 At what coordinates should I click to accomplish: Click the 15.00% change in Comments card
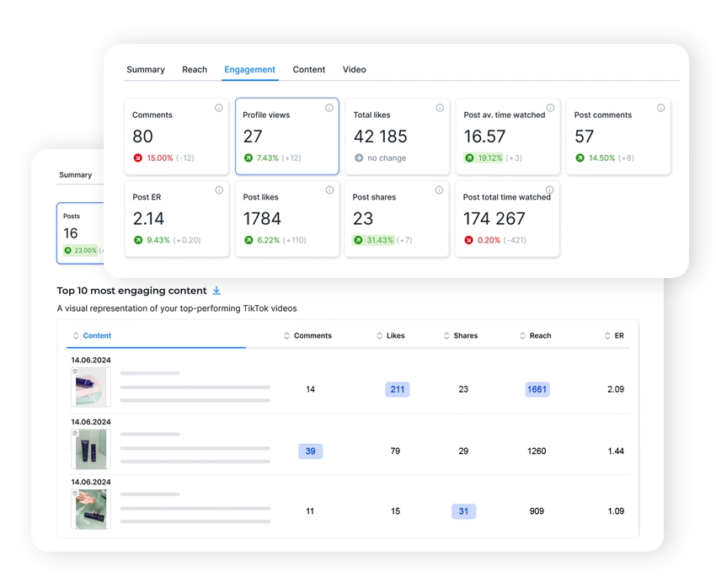click(x=159, y=158)
